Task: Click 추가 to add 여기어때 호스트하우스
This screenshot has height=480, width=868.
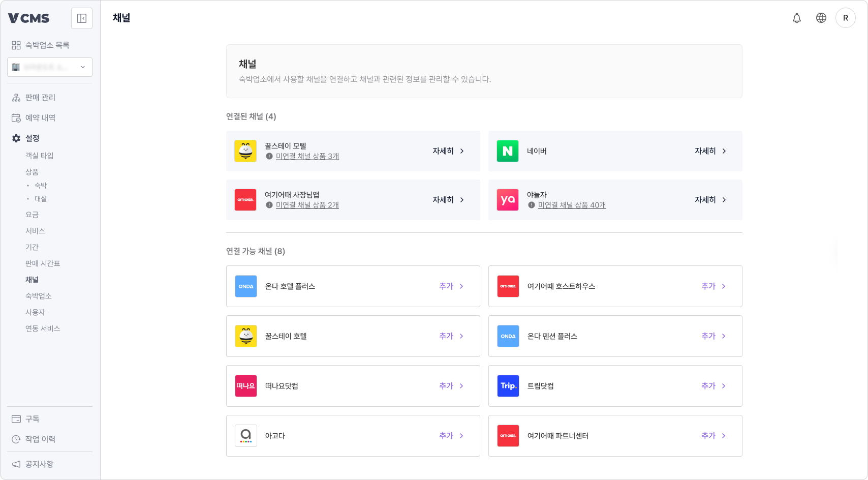Action: coord(708,286)
